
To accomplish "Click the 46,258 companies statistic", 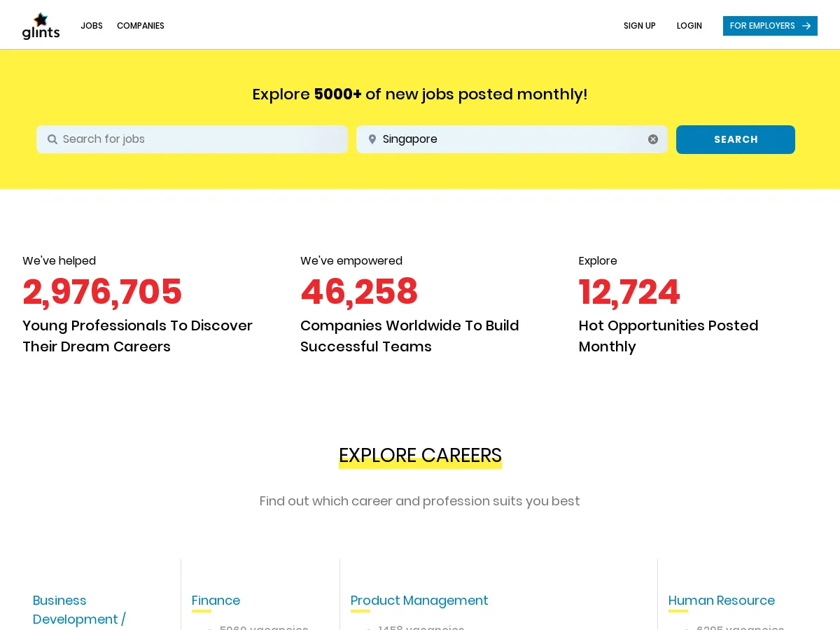I will tap(359, 292).
